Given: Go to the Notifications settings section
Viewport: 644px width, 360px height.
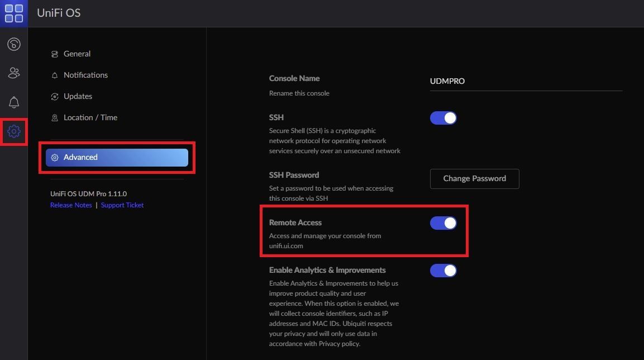Looking at the screenshot, I should (x=79, y=75).
